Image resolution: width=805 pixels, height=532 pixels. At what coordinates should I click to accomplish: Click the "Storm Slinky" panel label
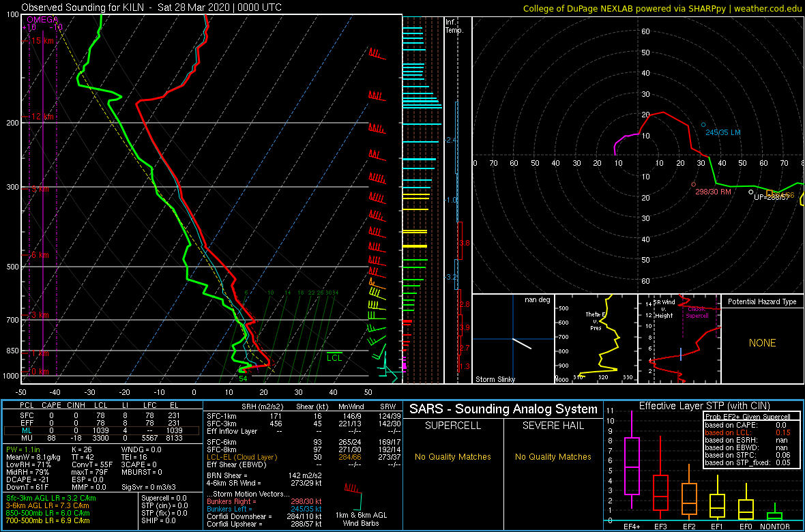(495, 379)
